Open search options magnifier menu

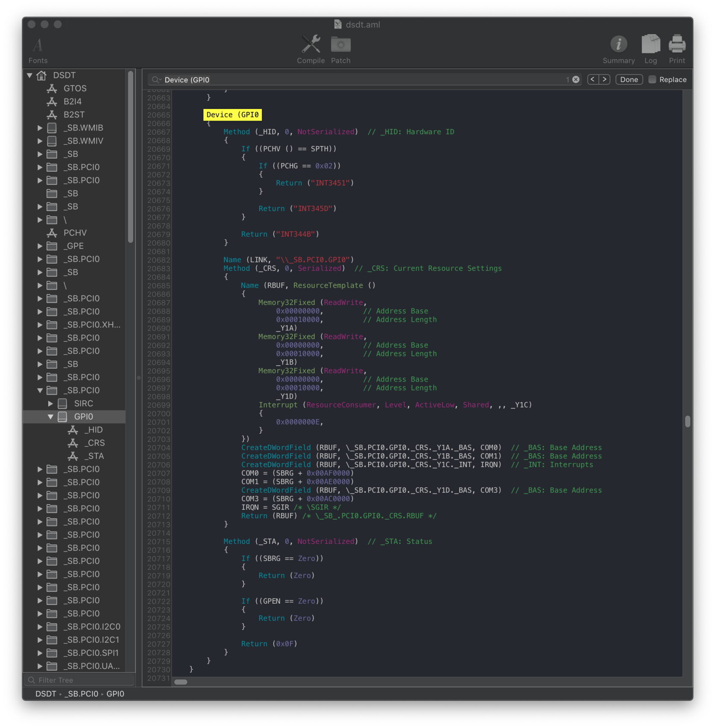click(x=156, y=80)
